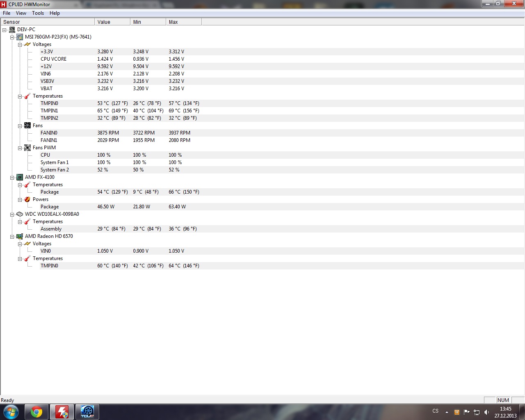Collapse the AMD Radeon HD 6570 node

tap(12, 236)
